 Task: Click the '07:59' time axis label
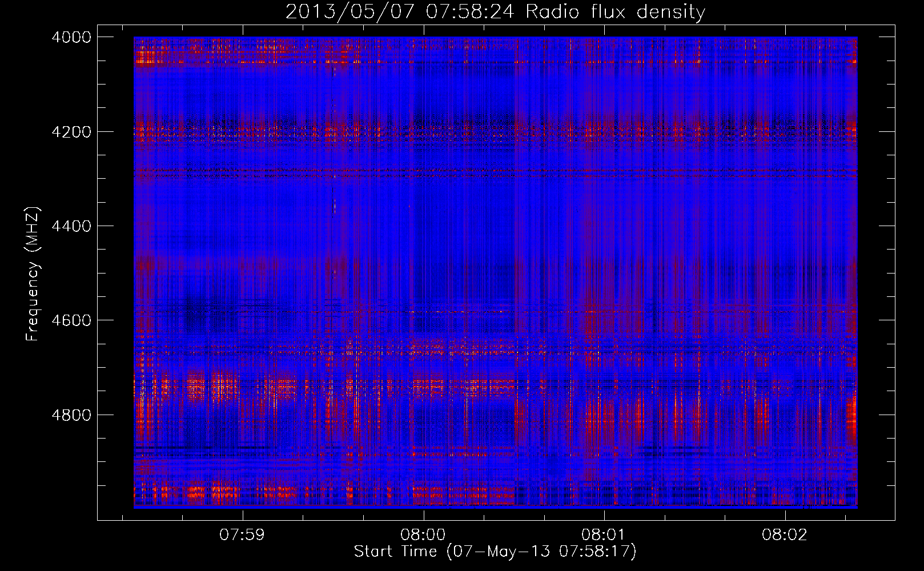click(243, 535)
